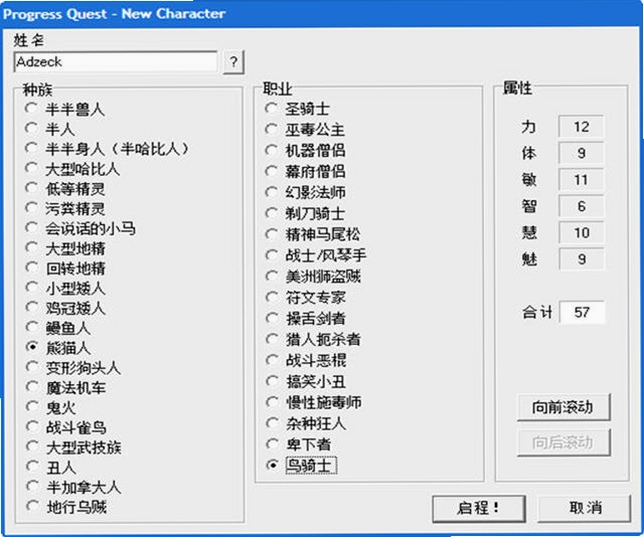
Task: Click the 魅 stat value field
Action: (x=581, y=259)
